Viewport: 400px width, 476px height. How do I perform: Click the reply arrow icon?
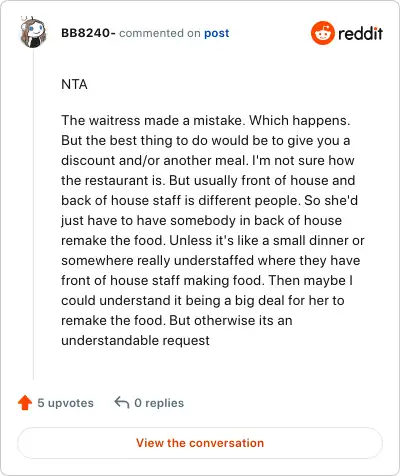tap(122, 402)
